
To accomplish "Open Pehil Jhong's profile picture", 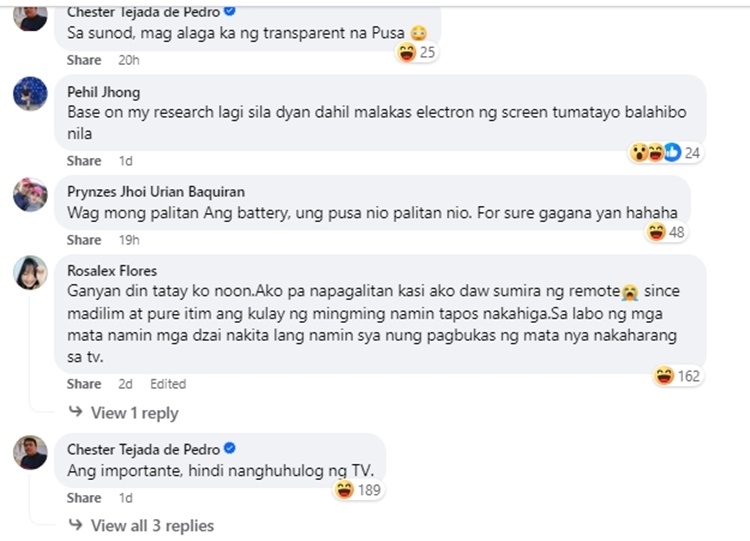I will tap(30, 94).
